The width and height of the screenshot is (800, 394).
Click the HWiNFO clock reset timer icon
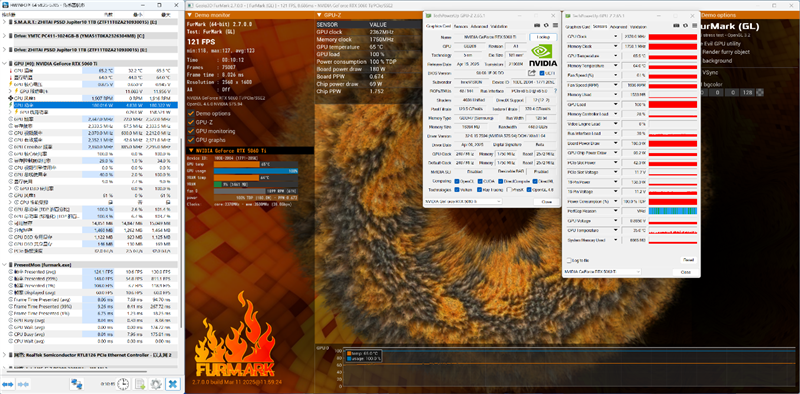point(123,383)
